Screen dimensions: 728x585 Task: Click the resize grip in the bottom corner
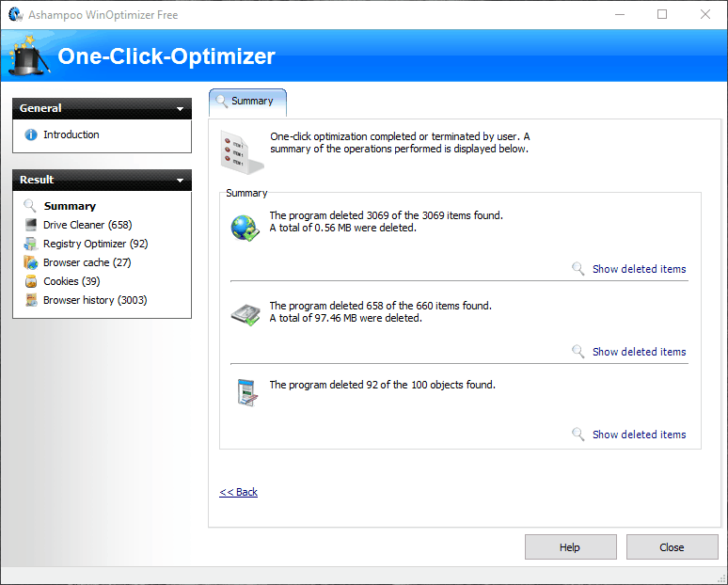721,578
